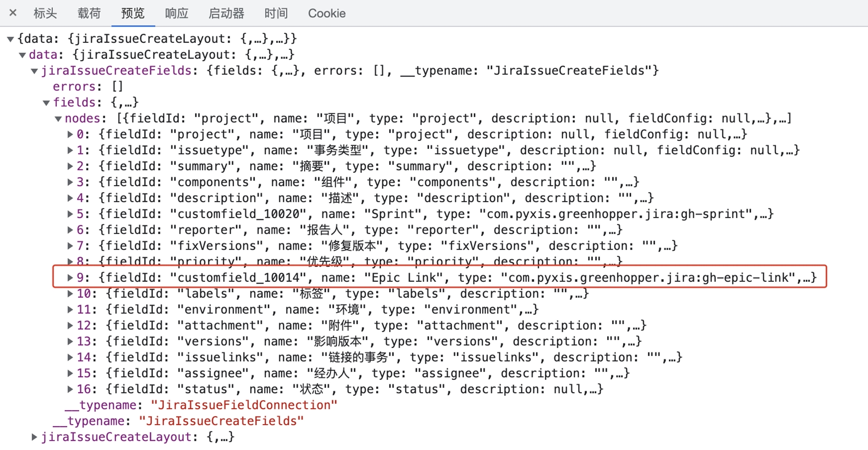
Task: Click the "customfield_10014" fieldId text
Action: coord(238,278)
